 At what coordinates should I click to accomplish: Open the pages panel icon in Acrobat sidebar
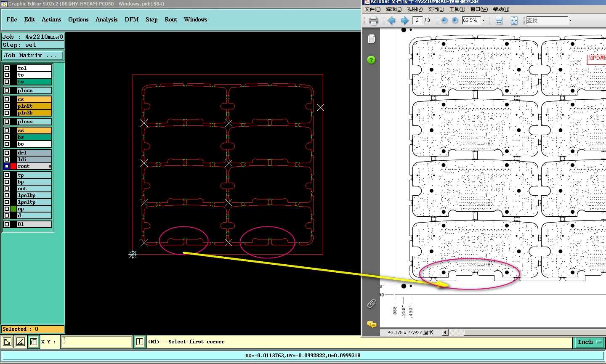(372, 39)
